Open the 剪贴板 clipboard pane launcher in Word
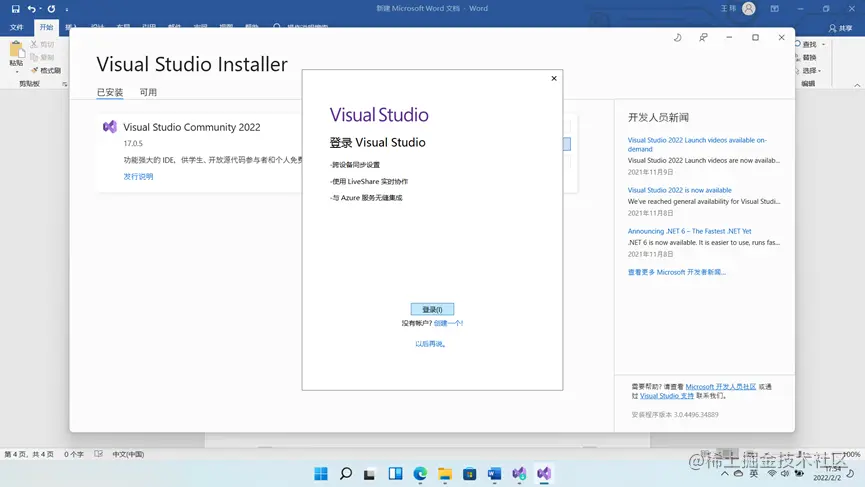 (65, 84)
